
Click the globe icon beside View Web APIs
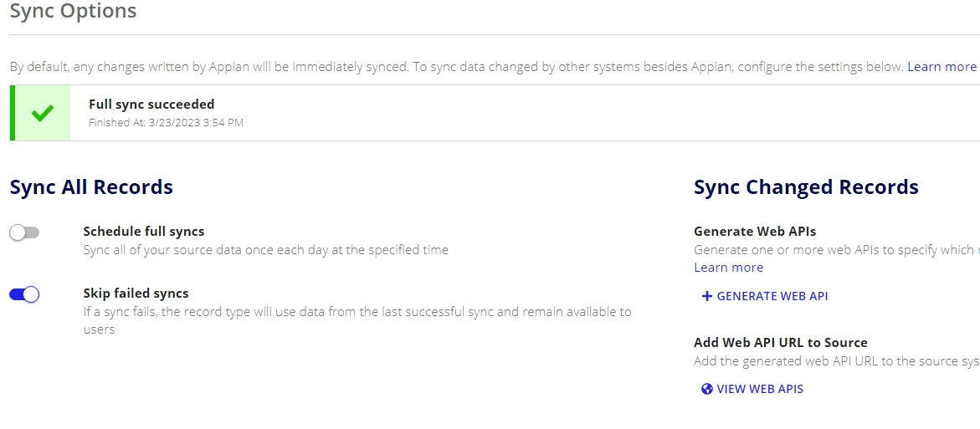pyautogui.click(x=707, y=389)
